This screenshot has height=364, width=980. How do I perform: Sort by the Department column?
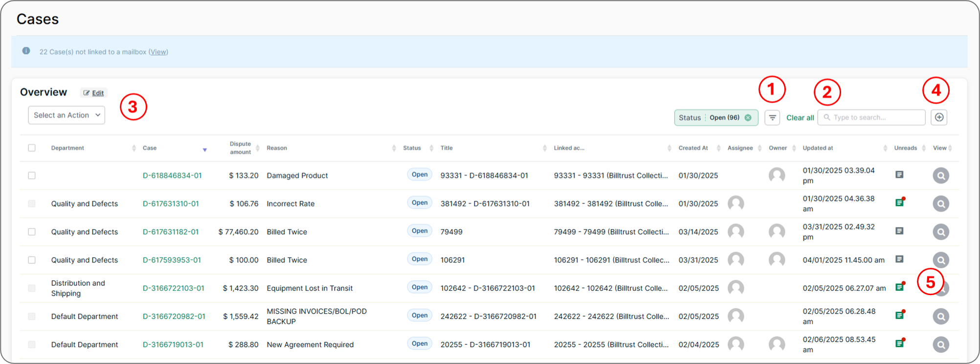coord(134,148)
